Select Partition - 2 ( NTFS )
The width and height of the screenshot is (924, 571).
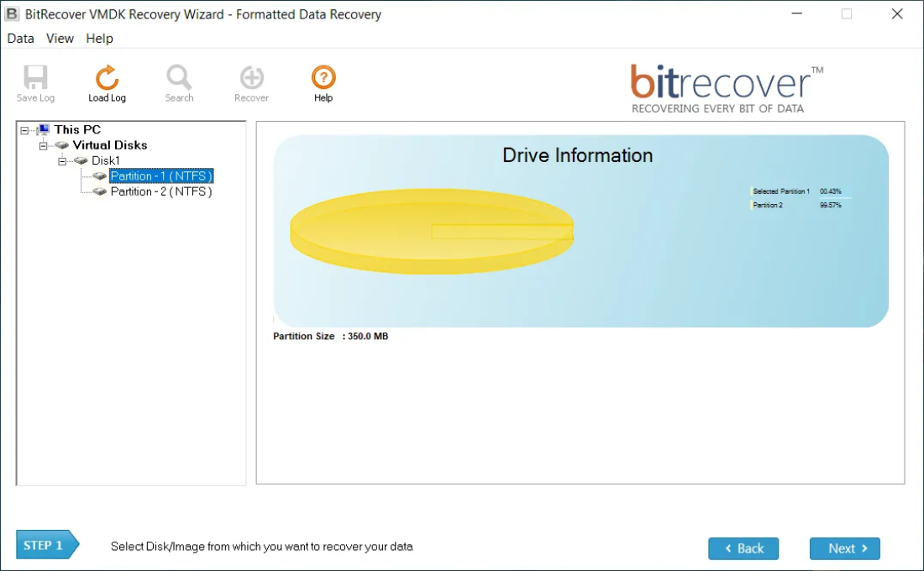(x=161, y=191)
